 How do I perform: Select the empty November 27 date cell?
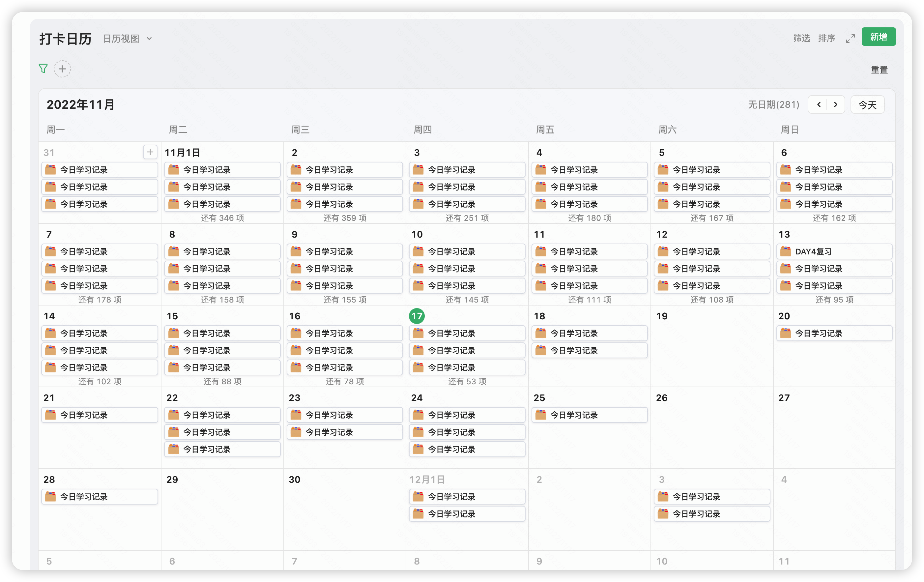click(x=835, y=428)
